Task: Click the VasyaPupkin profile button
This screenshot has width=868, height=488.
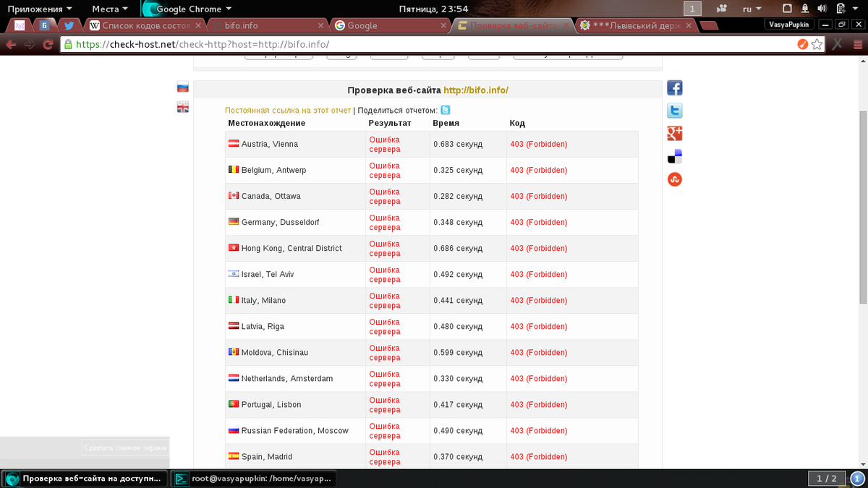Action: 789,24
